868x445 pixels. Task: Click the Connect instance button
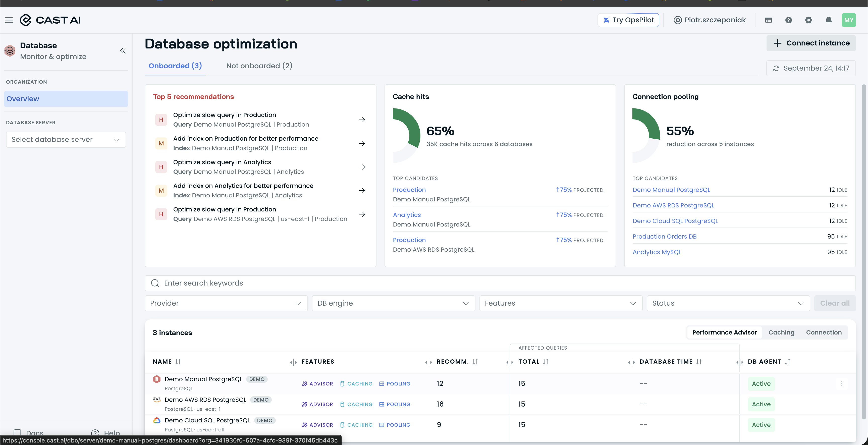811,43
